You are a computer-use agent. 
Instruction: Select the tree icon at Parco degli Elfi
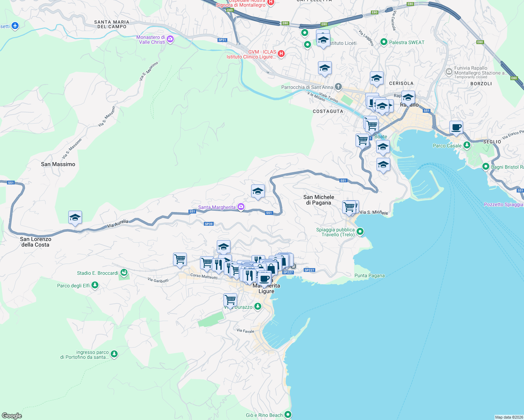point(95,285)
